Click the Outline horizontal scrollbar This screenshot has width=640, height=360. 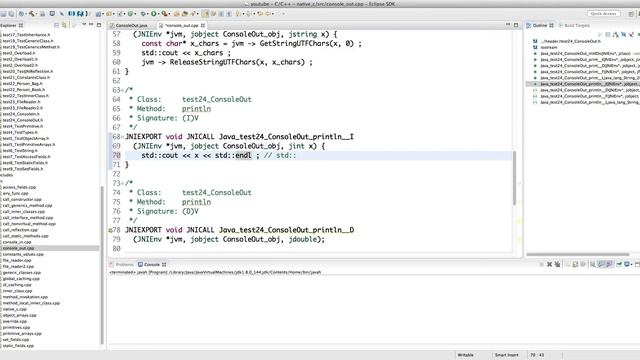tap(578, 254)
